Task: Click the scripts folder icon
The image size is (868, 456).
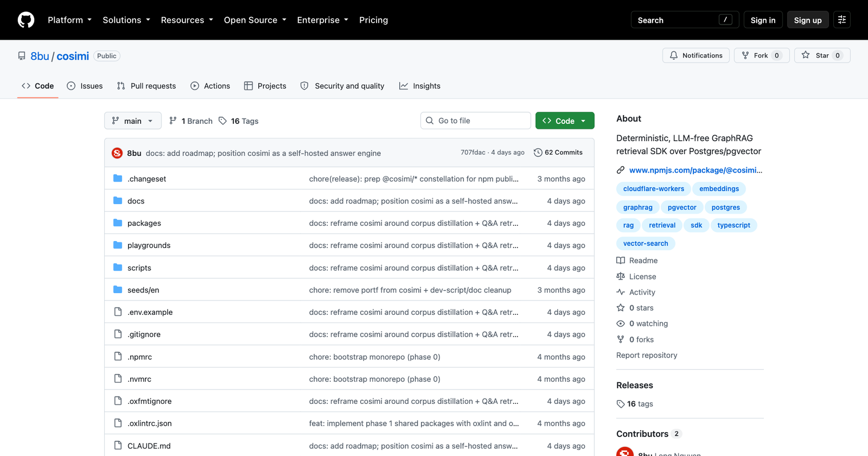Action: tap(118, 268)
